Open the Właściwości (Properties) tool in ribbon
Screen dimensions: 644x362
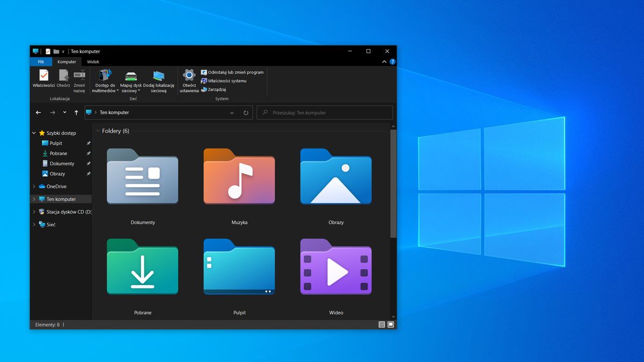point(43,80)
